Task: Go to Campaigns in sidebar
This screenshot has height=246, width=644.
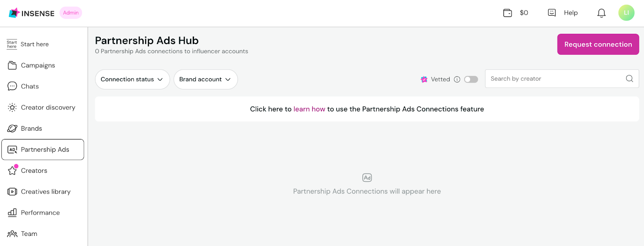Action: (38, 65)
